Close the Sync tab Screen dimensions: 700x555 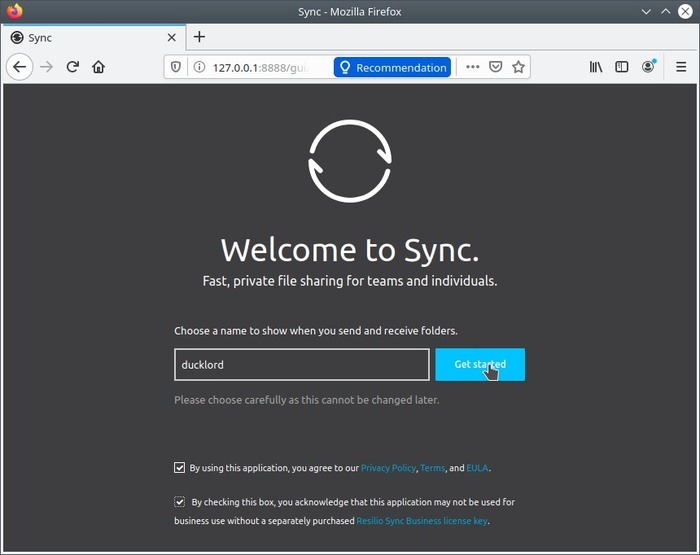[x=171, y=38]
